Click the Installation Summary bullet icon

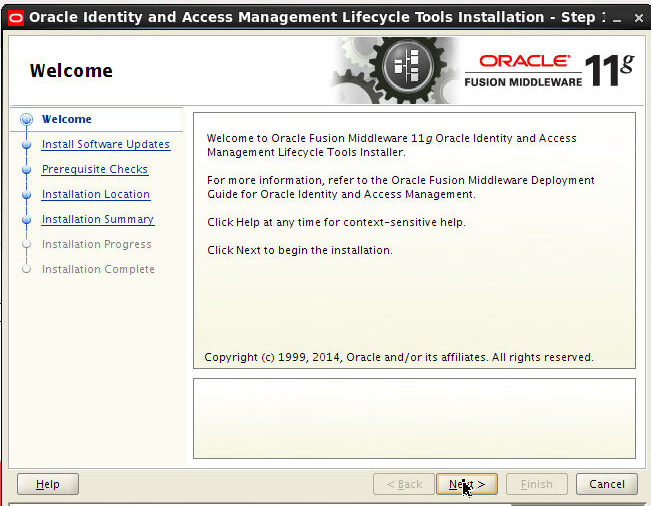pos(27,219)
